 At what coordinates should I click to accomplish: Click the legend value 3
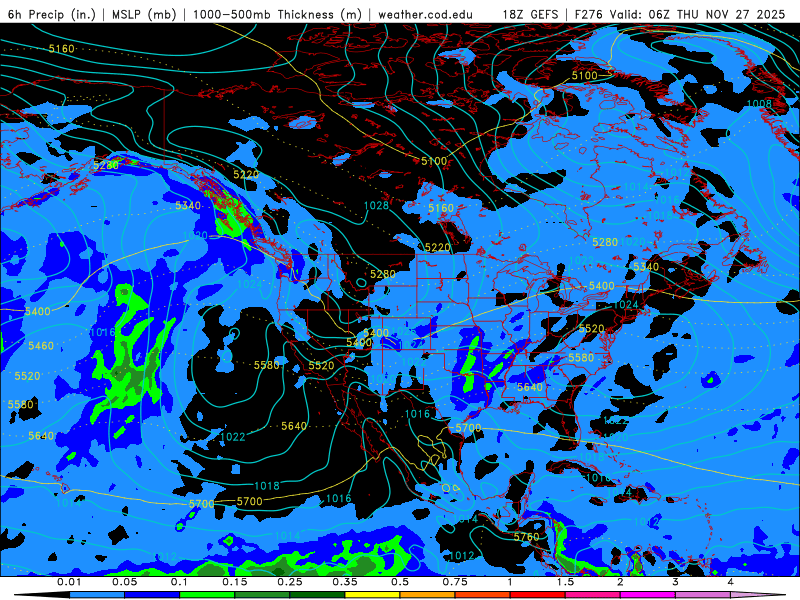click(676, 582)
